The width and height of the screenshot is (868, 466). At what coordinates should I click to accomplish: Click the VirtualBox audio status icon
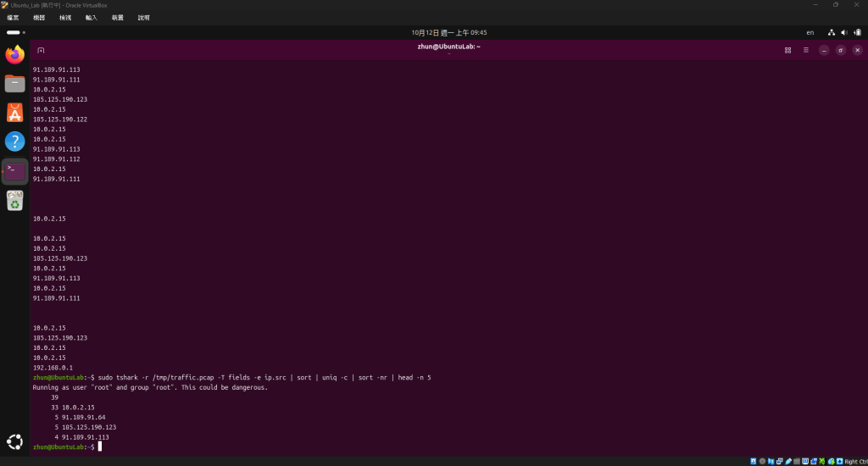coord(771,461)
